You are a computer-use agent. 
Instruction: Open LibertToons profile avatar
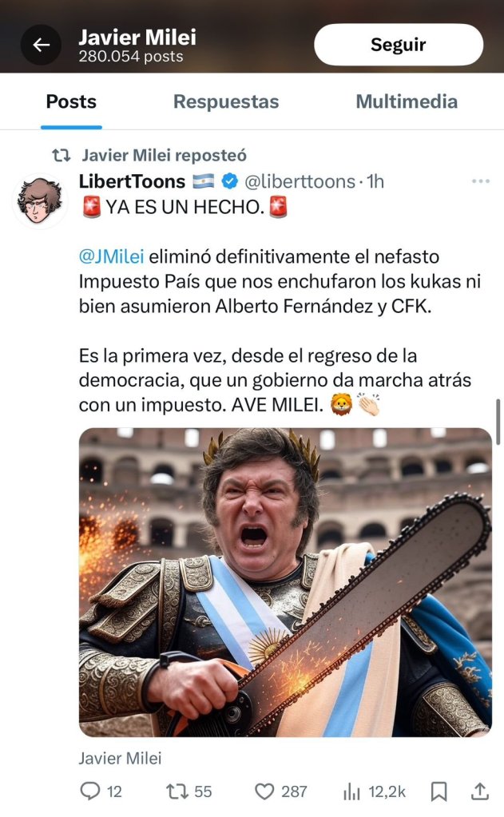click(40, 200)
